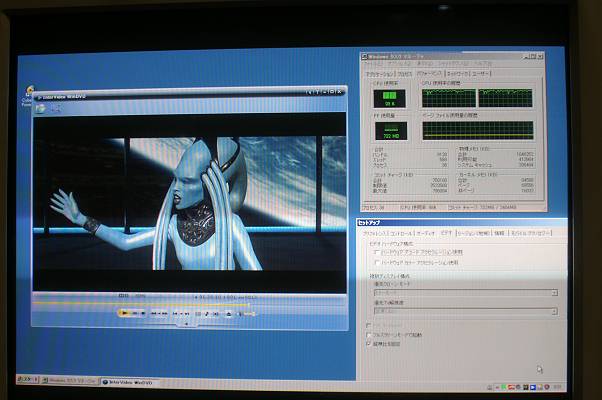Image resolution: width=602 pixels, height=400 pixels.
Task: Click the movie video area in WinDVD
Action: [x=189, y=203]
